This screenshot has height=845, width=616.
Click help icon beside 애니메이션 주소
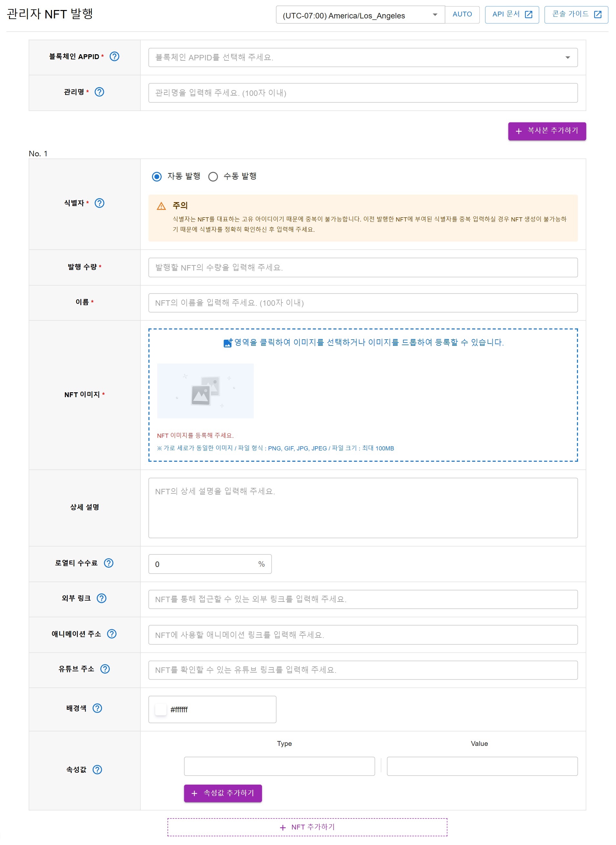[x=112, y=634]
